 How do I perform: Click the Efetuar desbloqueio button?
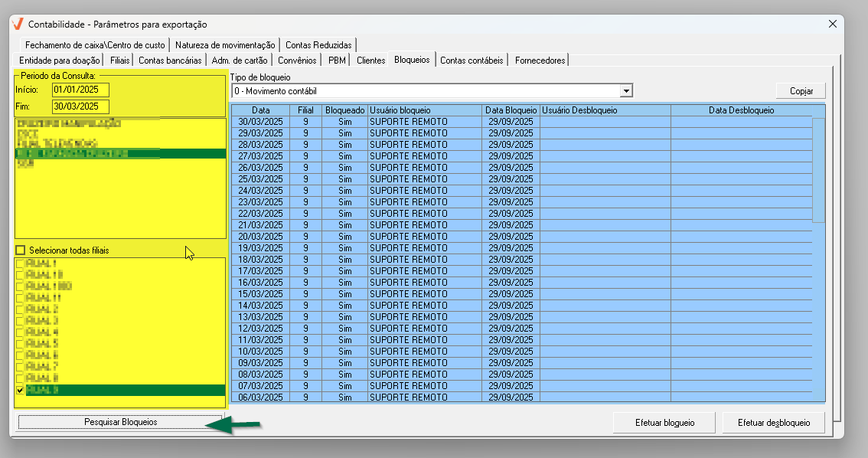point(774,422)
